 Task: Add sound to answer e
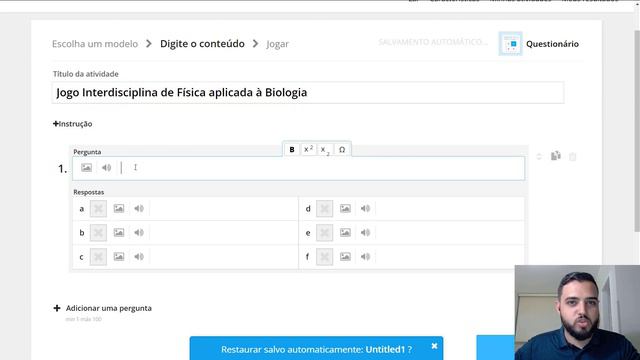coord(365,233)
